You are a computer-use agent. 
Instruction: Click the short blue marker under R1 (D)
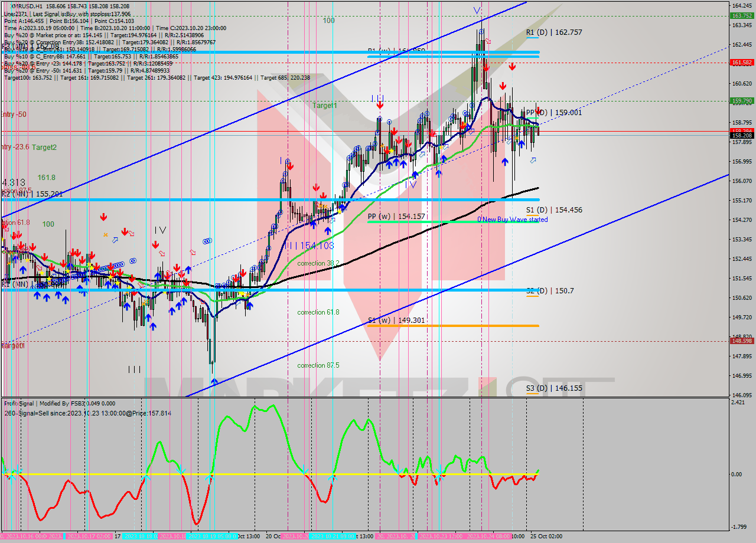pyautogui.click(x=532, y=38)
